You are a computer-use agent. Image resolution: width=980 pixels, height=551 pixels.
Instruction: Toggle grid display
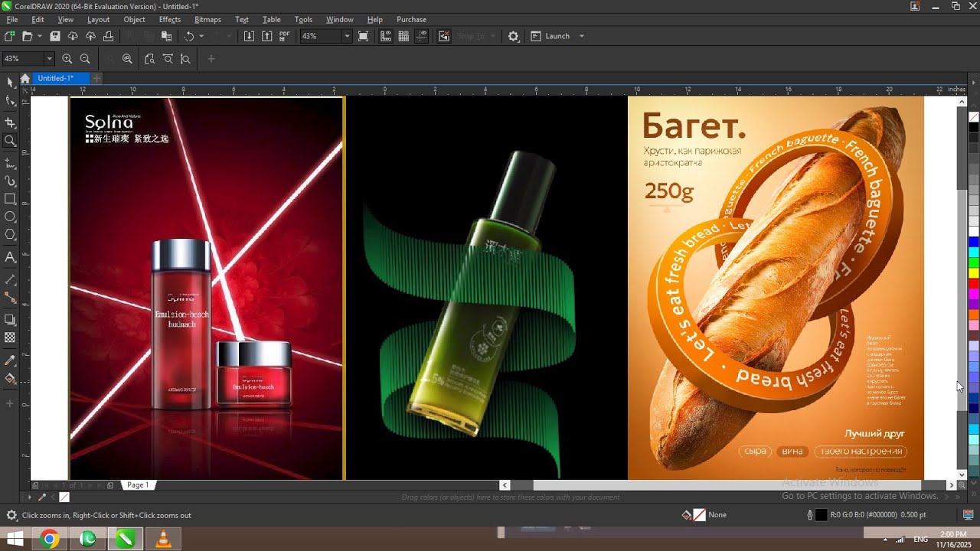[403, 36]
